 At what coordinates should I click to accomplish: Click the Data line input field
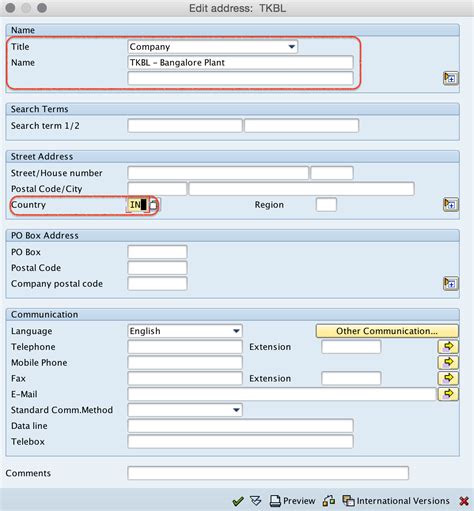tap(240, 426)
